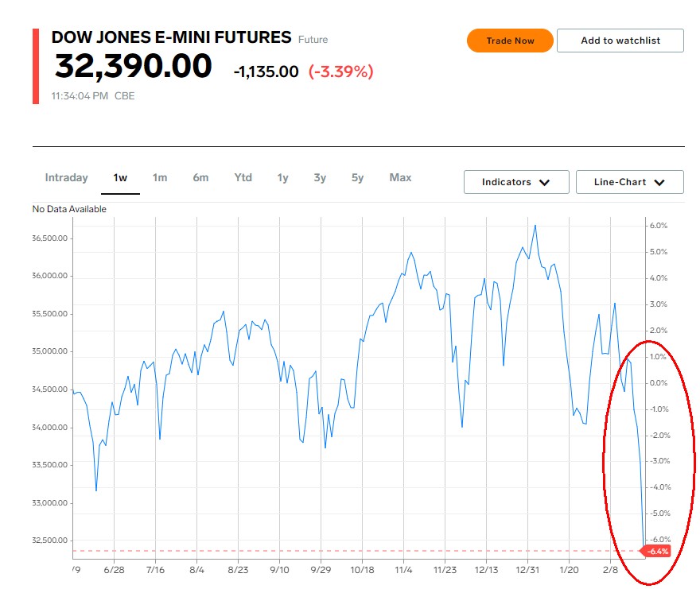Select the 5y time range tab

(x=357, y=177)
